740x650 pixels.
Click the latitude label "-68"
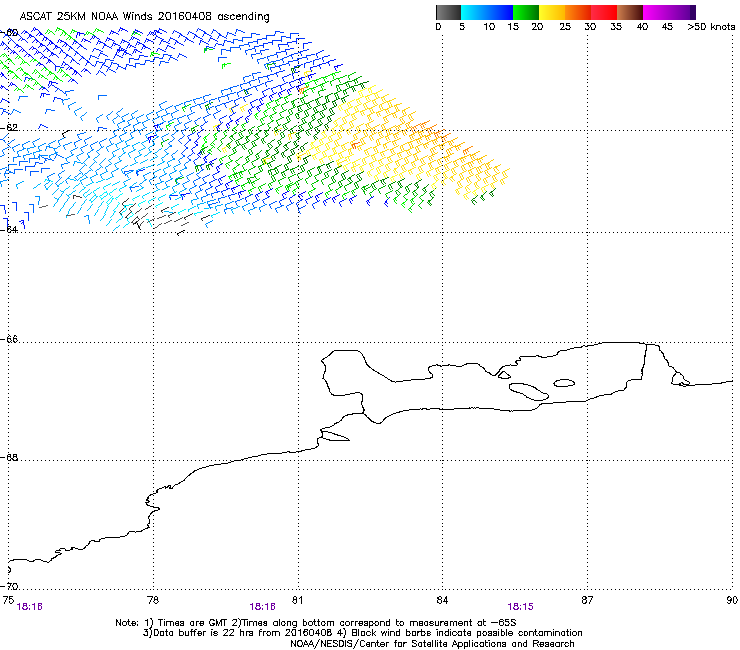coord(9,457)
